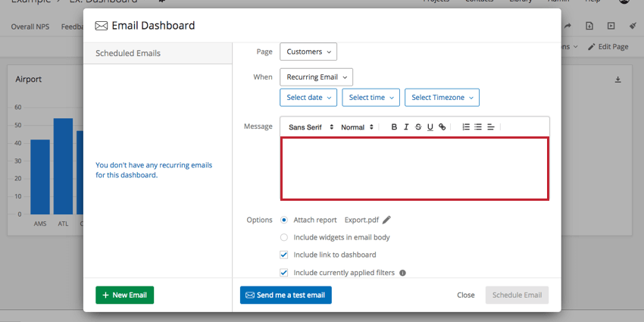644x322 pixels.
Task: Create a bulleted list in message
Action: coord(478,127)
